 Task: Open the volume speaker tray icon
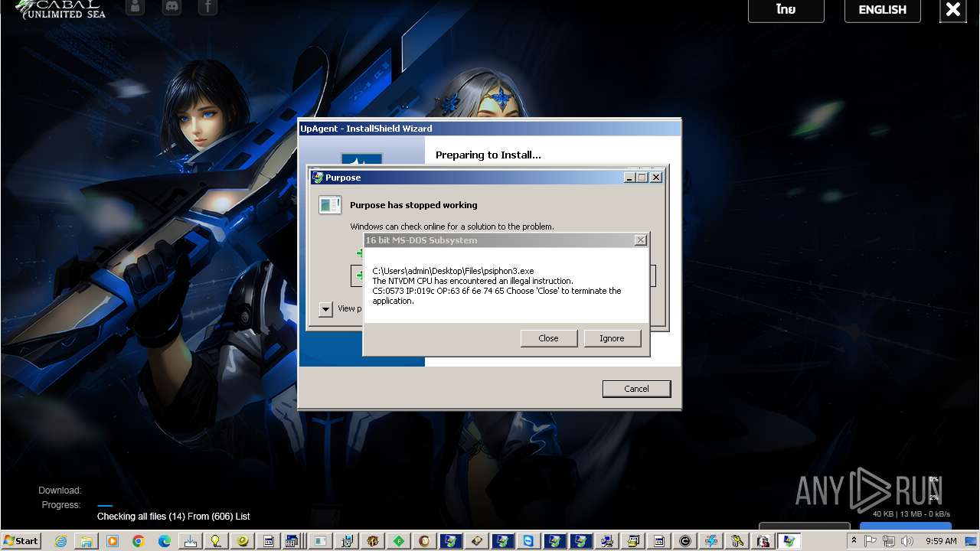[907, 541]
